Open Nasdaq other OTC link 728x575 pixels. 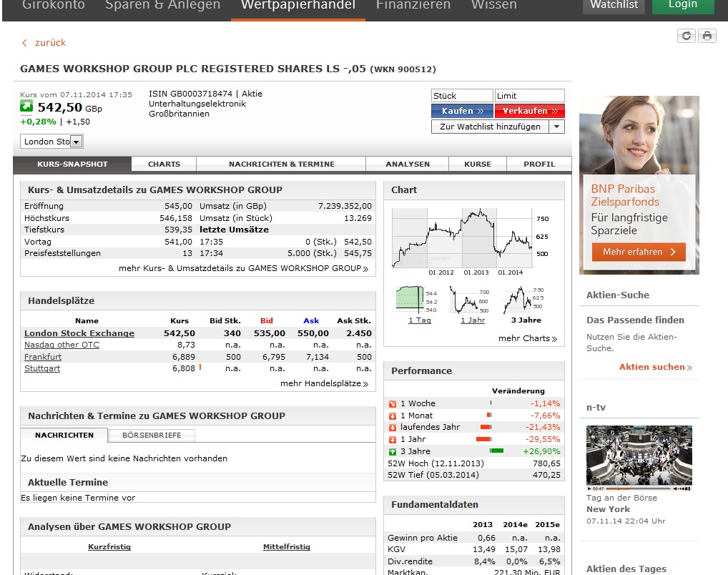62,345
